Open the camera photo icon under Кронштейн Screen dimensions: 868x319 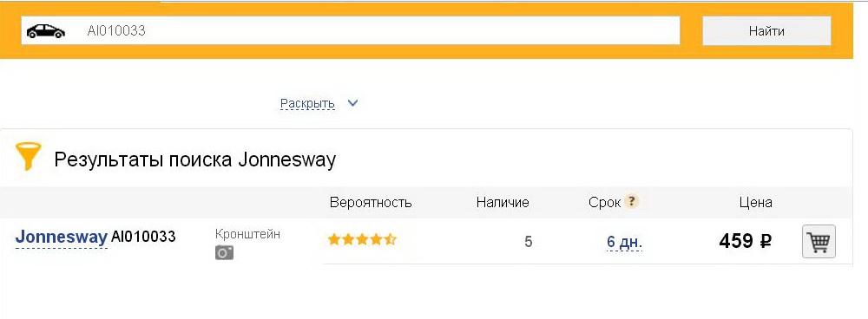point(224,252)
